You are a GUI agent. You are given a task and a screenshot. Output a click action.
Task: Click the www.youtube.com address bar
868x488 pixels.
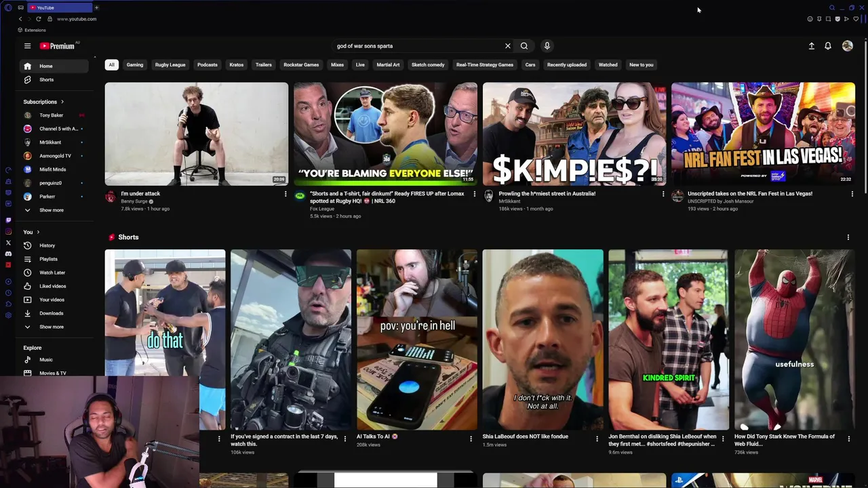(x=77, y=19)
